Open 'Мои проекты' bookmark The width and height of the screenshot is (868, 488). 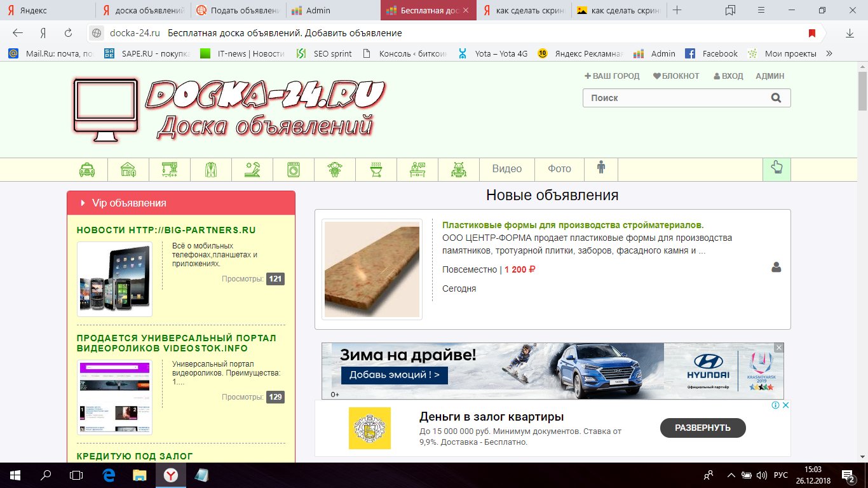[x=782, y=53]
